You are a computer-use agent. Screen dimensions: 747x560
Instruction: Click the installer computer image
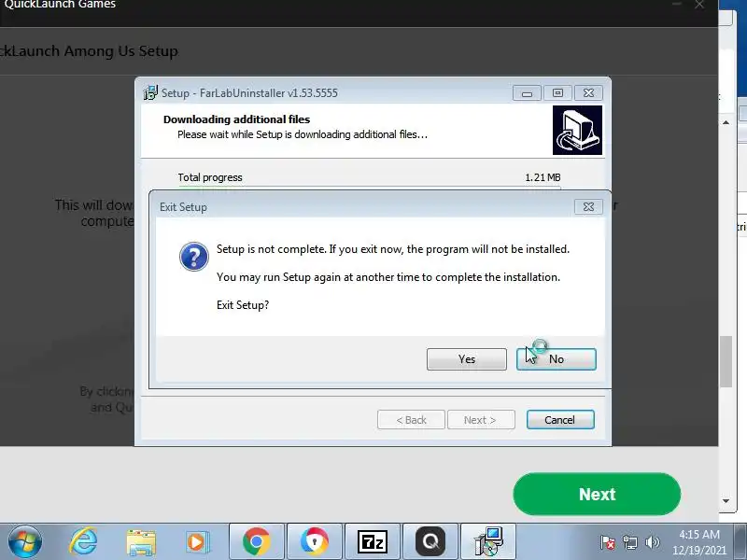tap(577, 130)
